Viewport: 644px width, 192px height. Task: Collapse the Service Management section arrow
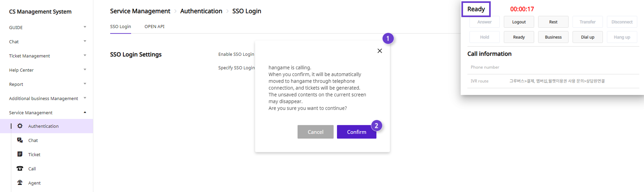[x=85, y=112]
